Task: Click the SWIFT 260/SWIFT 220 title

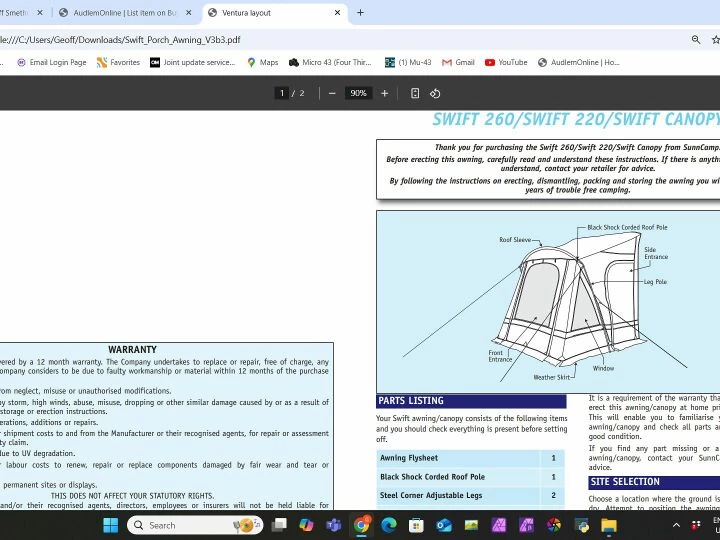Action: click(576, 119)
